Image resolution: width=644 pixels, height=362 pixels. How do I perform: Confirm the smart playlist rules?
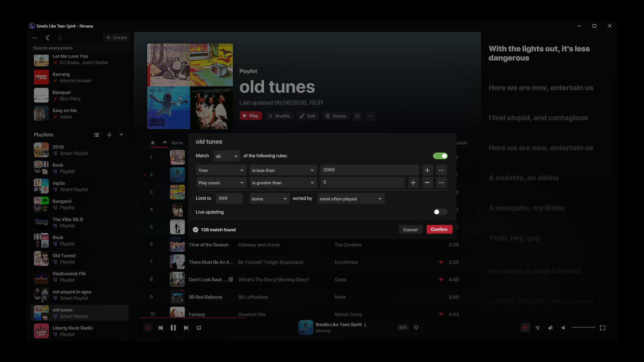pyautogui.click(x=439, y=229)
